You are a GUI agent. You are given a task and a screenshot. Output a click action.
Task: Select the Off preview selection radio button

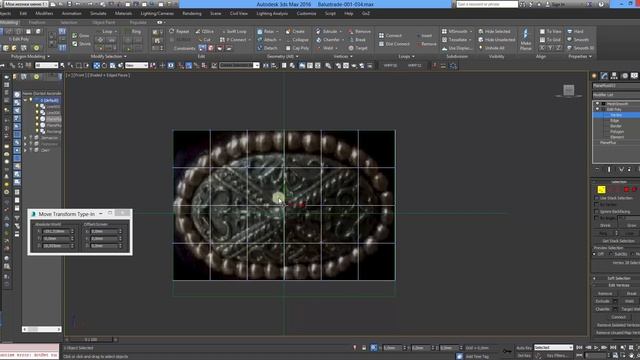point(594,254)
